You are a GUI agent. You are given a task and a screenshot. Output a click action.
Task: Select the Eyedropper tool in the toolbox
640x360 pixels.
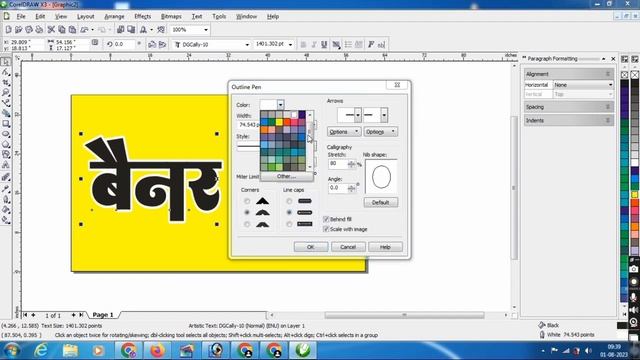(x=6, y=189)
